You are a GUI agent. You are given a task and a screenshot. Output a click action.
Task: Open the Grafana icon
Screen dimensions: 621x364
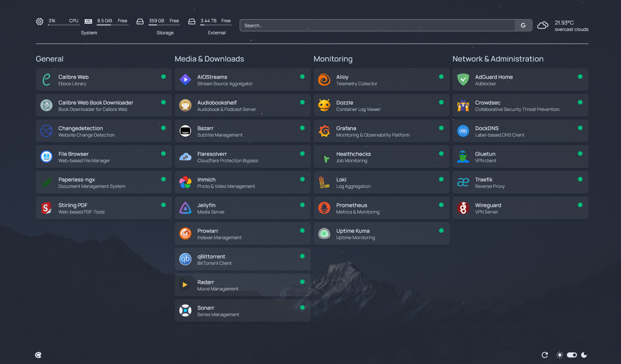point(324,131)
